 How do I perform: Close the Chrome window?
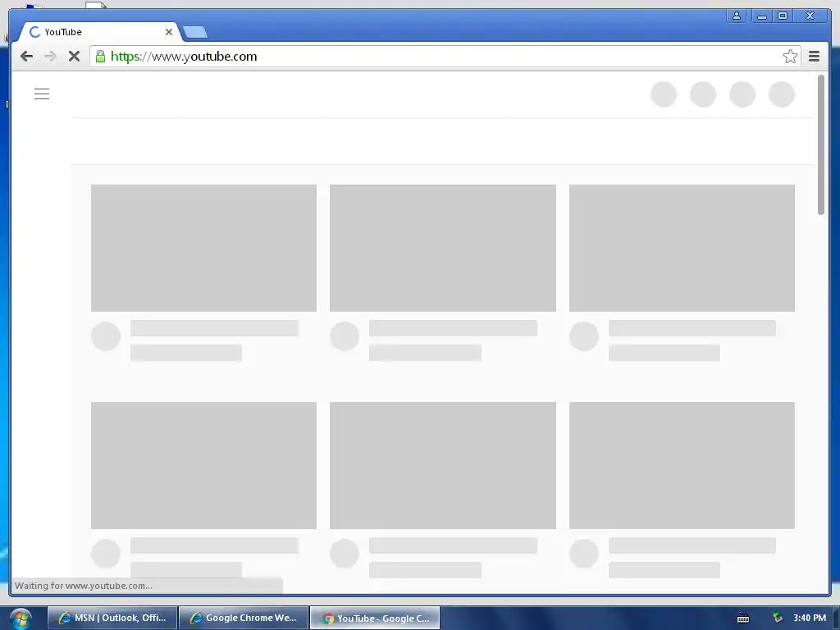click(810, 16)
